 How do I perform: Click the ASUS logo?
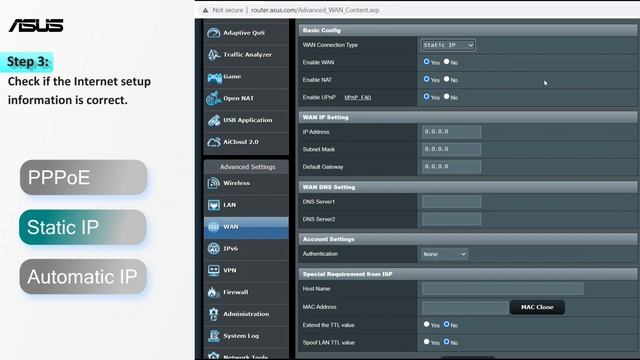pos(36,25)
